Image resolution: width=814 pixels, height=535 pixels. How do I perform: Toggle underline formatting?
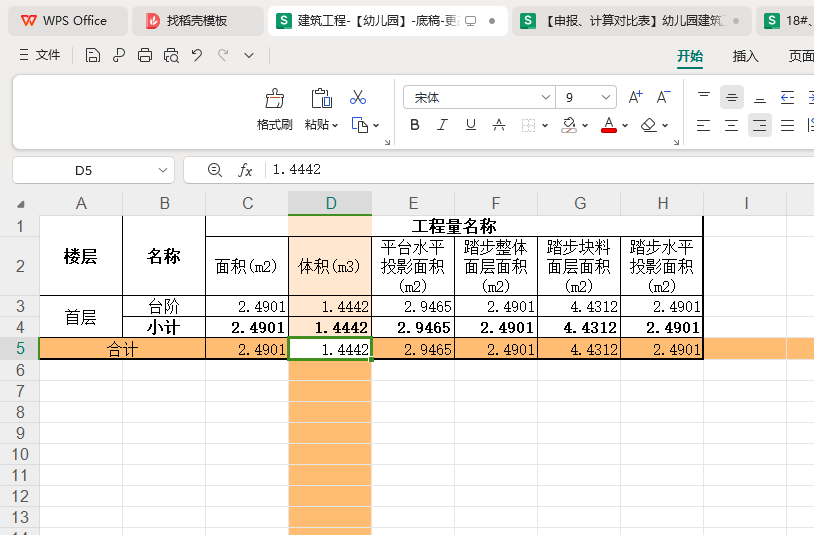coord(470,125)
